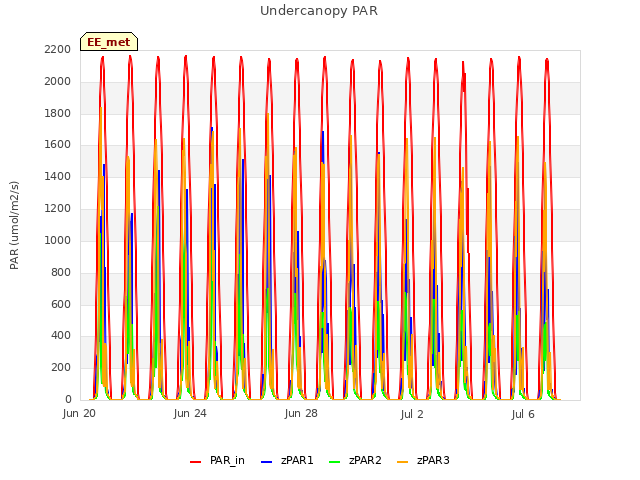Click the green zPAR2 legend swatch

tap(334, 462)
